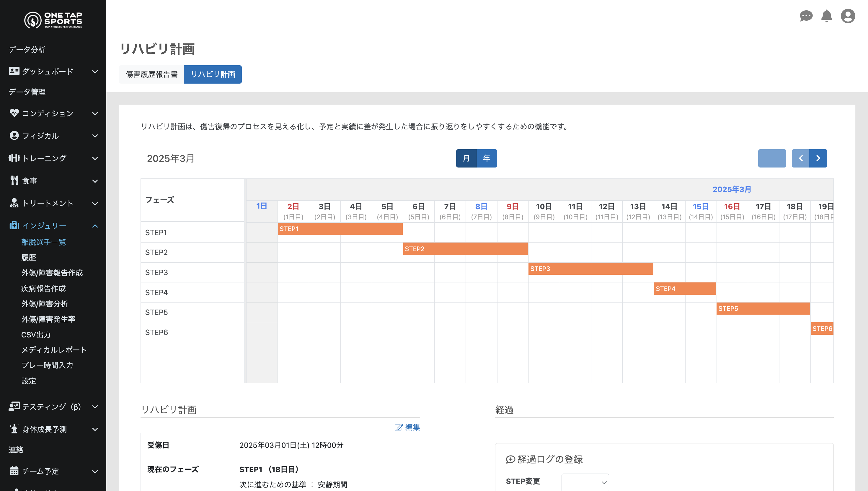Click the 経過ログの登録 comment-plus icon
The height and width of the screenshot is (491, 868).
coord(510,459)
